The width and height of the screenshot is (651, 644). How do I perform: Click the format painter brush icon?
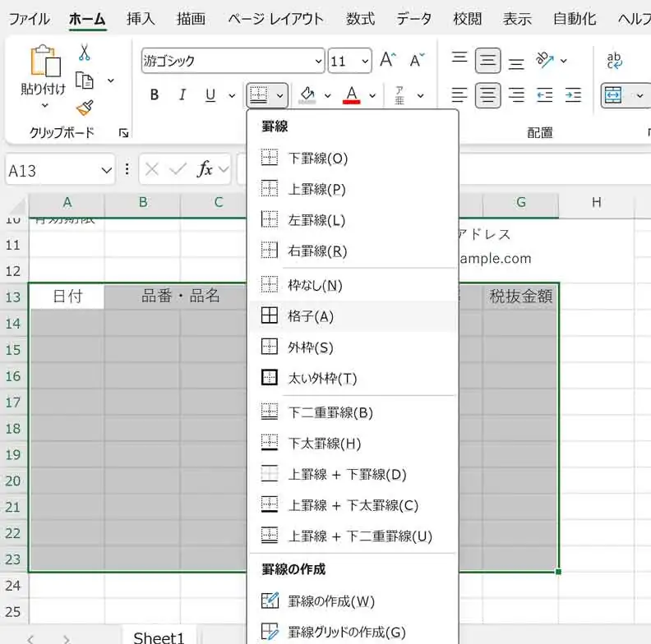pyautogui.click(x=84, y=108)
